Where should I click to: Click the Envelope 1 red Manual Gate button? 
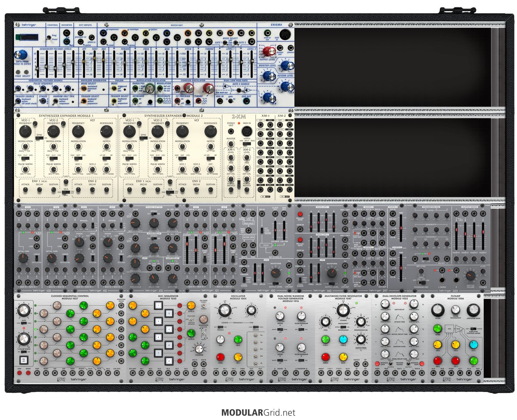click(x=300, y=214)
